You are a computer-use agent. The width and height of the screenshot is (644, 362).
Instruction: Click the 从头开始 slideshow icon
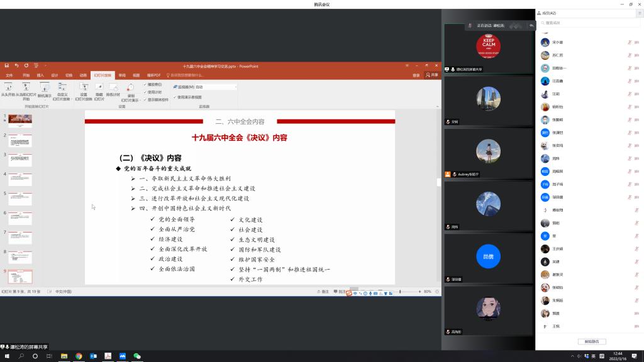pyautogui.click(x=8, y=87)
